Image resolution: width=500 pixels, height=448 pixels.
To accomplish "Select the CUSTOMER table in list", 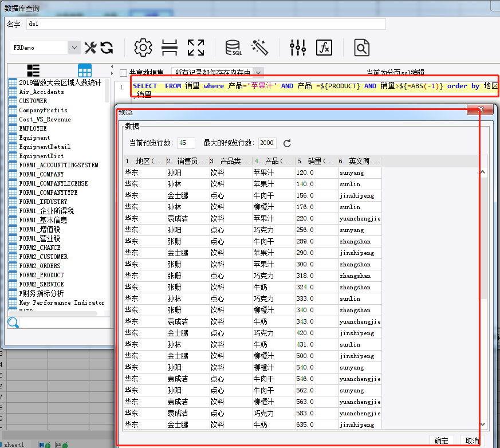I will click(x=33, y=101).
